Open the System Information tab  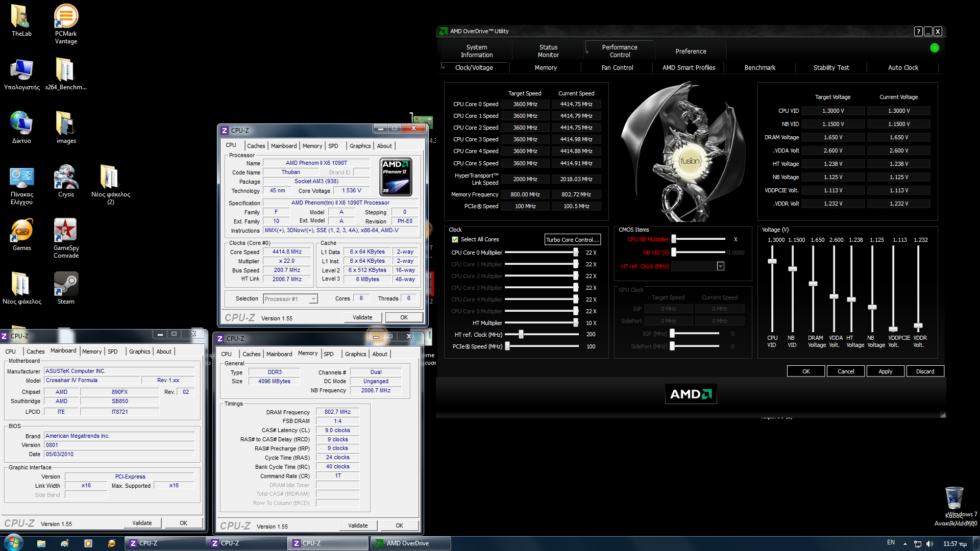point(477,51)
